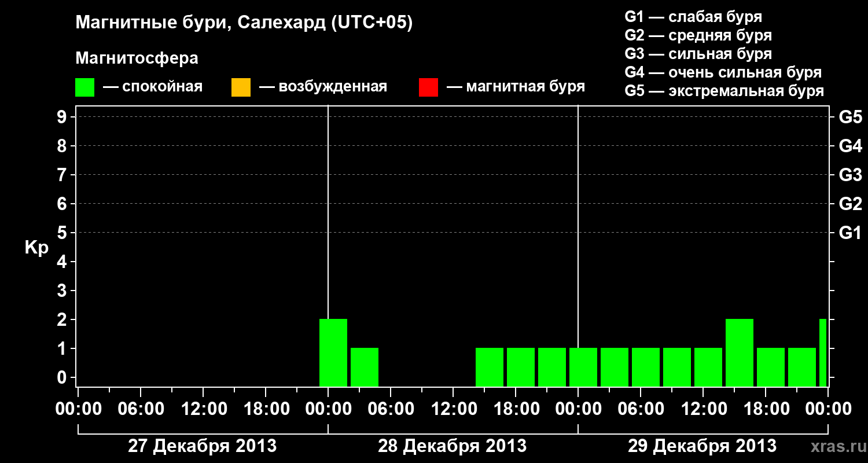The width and height of the screenshot is (868, 463).
Task: Click the G3 label on the right axis
Action: (x=851, y=175)
